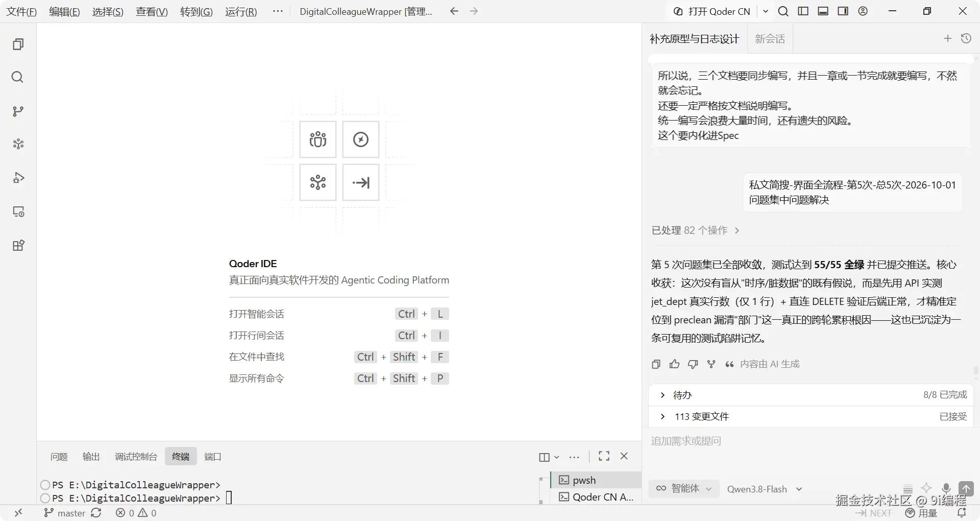Open the Remote Explorer icon in sidebar
The width and height of the screenshot is (980, 521).
point(18,211)
